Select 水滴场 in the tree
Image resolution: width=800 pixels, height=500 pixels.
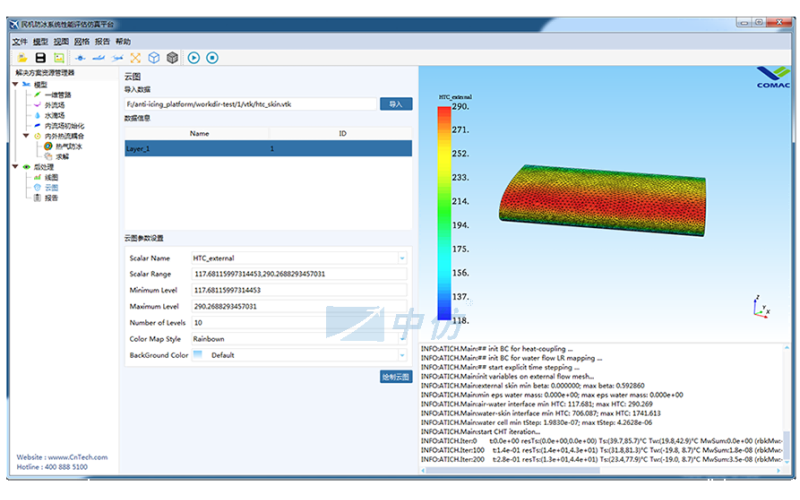tap(55, 115)
